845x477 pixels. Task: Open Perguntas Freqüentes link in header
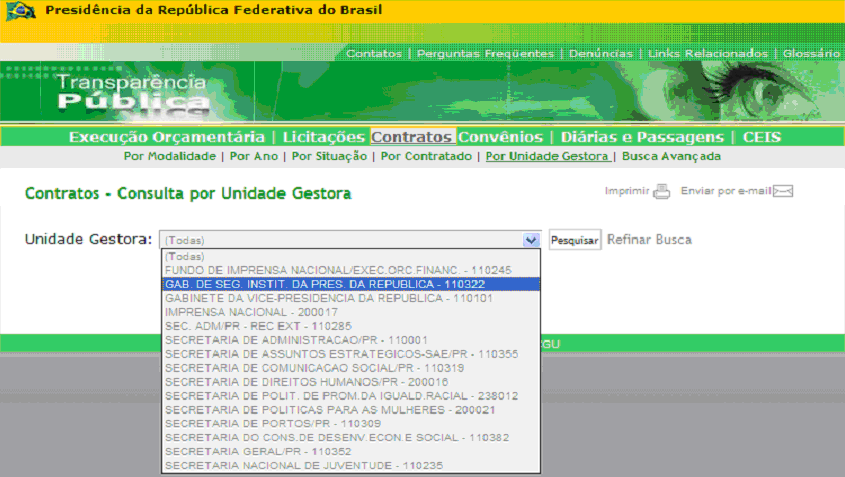(x=485, y=53)
